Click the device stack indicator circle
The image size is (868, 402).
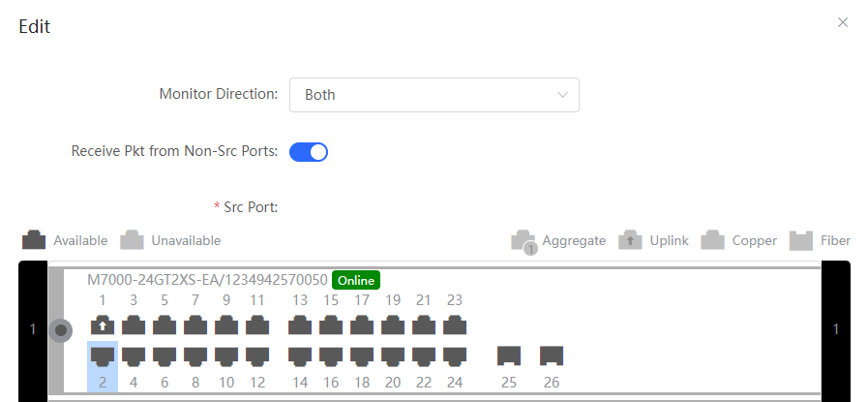61,330
